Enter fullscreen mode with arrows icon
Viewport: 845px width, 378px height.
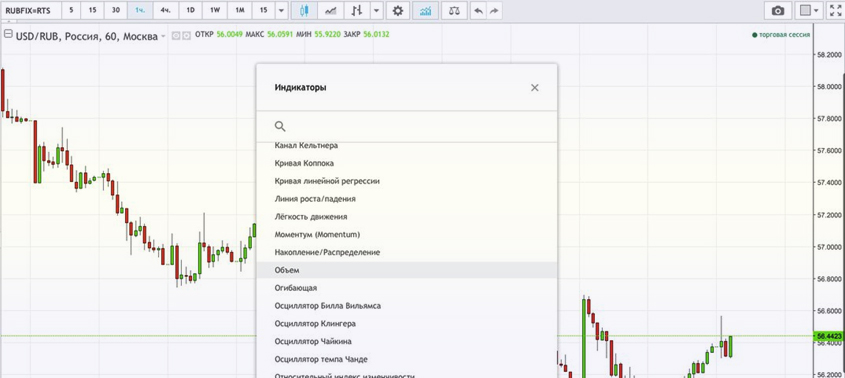click(x=835, y=10)
